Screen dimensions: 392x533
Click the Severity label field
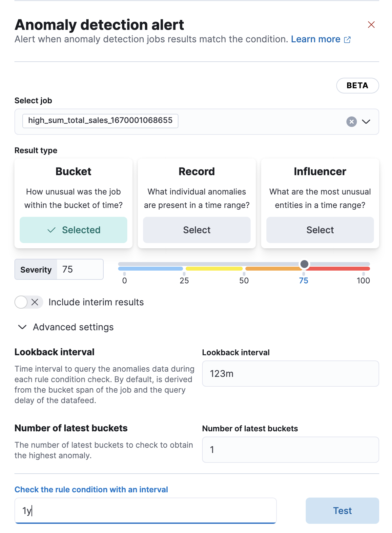[x=36, y=269]
